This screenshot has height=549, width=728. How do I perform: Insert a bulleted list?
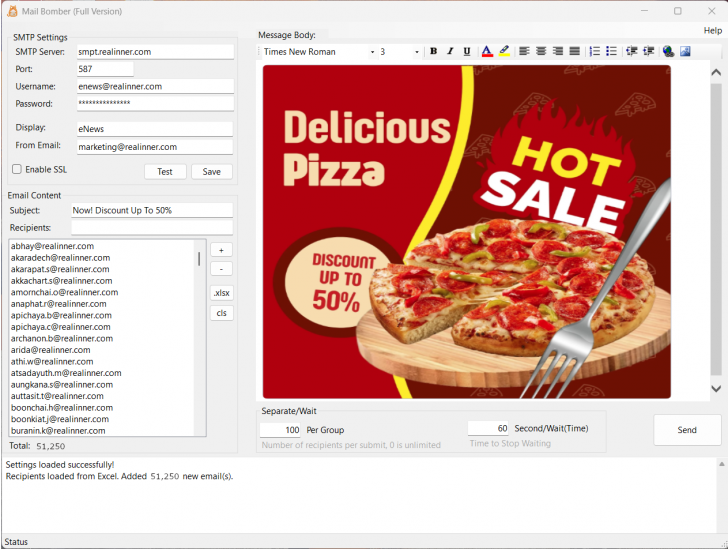(611, 51)
